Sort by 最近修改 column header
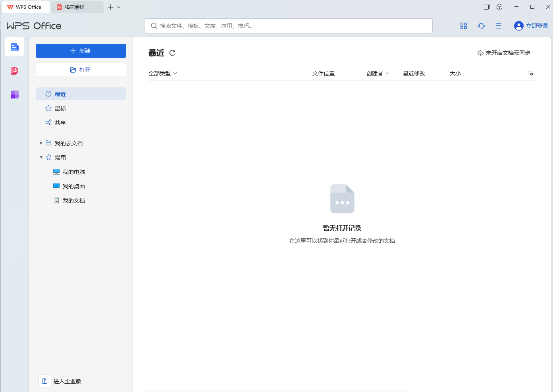The width and height of the screenshot is (553, 392). (414, 73)
